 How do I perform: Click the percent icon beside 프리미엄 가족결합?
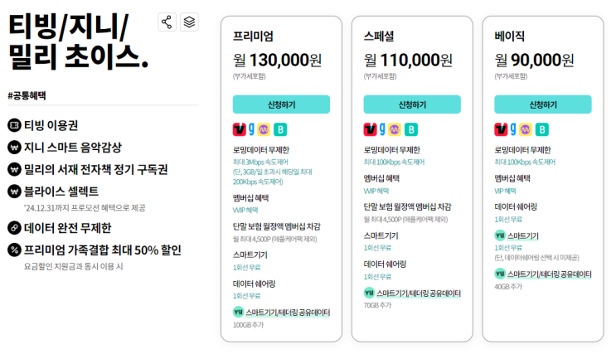coord(13,250)
